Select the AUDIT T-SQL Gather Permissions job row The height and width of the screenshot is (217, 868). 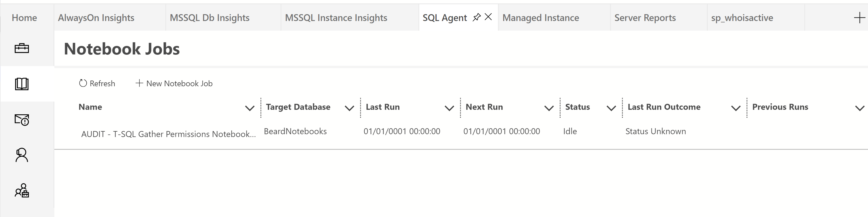point(168,134)
